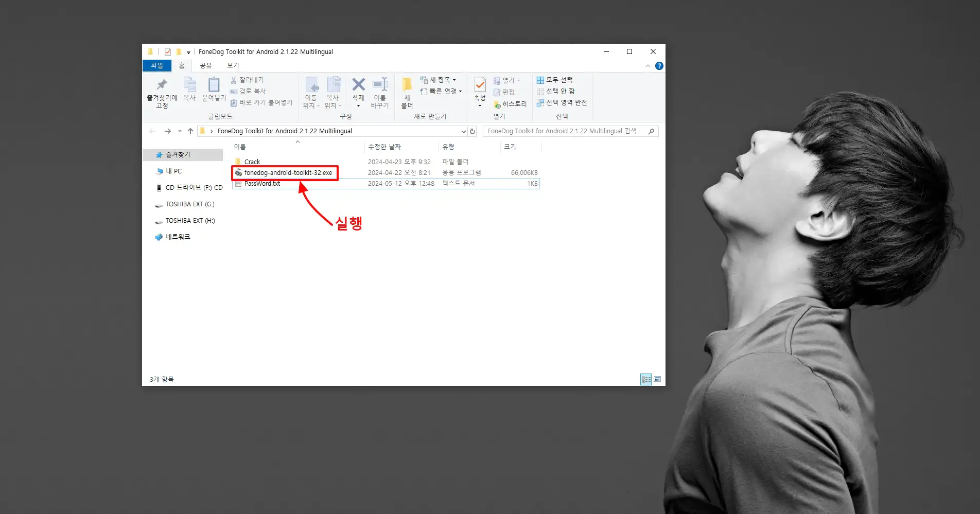
Task: Click 히스토리 (History) in ribbon
Action: 510,104
